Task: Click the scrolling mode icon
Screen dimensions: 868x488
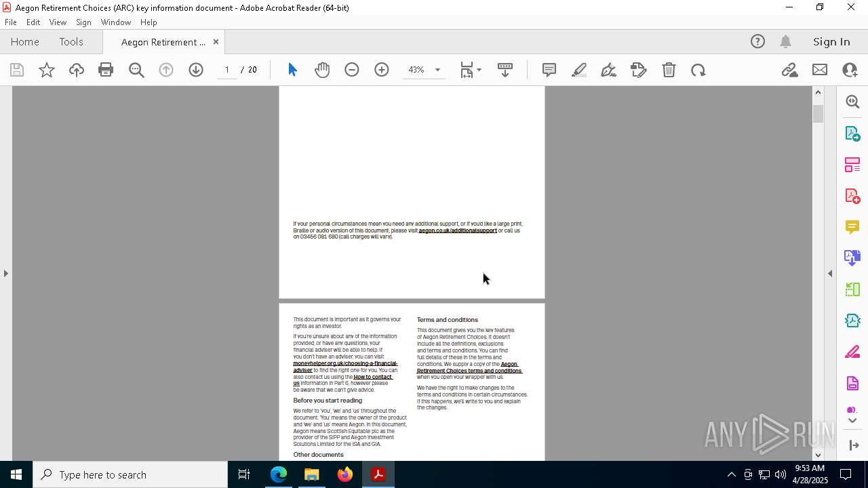Action: pyautogui.click(x=505, y=70)
